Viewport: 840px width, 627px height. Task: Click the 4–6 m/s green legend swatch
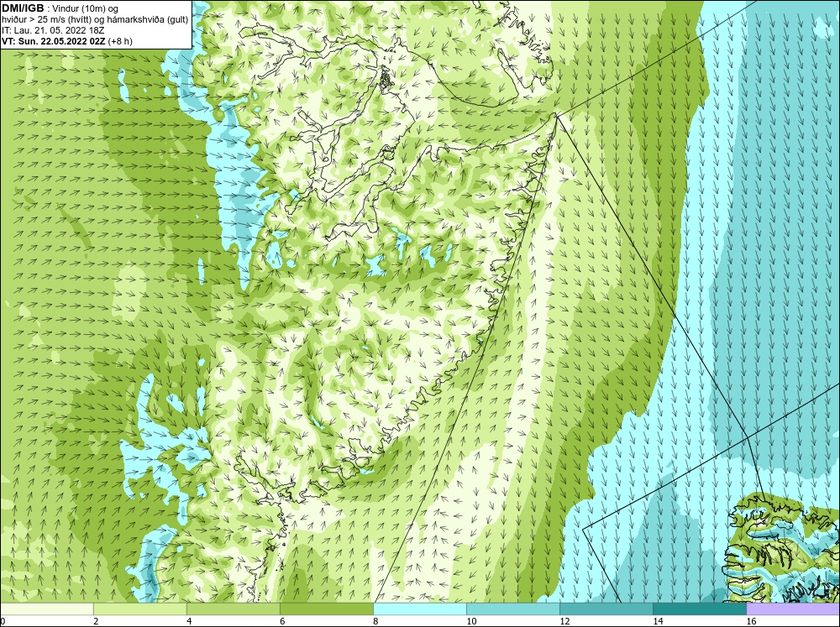[x=234, y=609]
